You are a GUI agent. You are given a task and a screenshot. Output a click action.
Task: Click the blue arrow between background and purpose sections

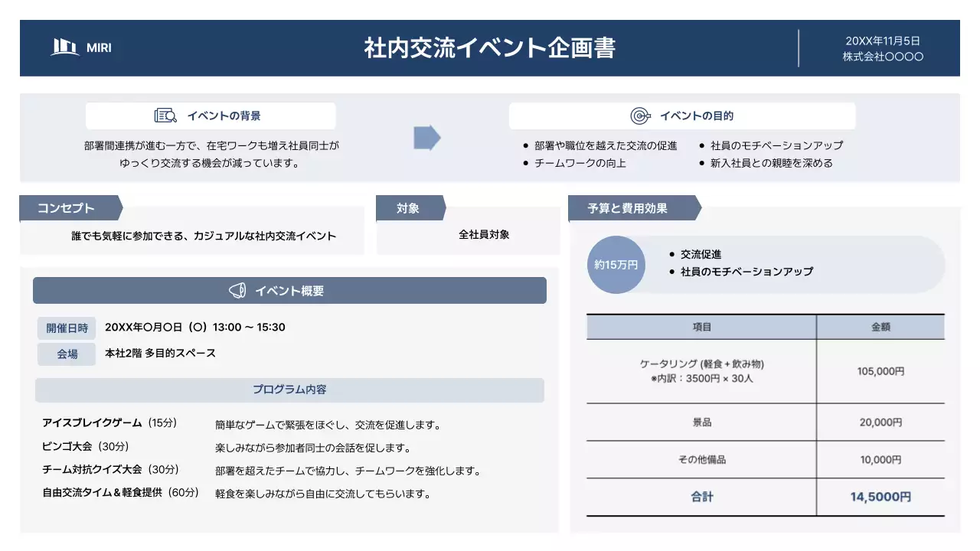point(426,139)
